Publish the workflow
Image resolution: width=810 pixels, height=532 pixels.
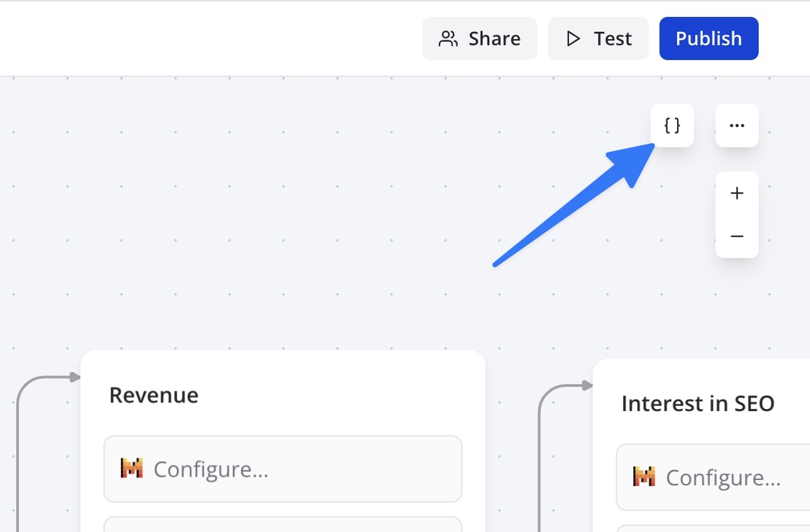tap(709, 38)
